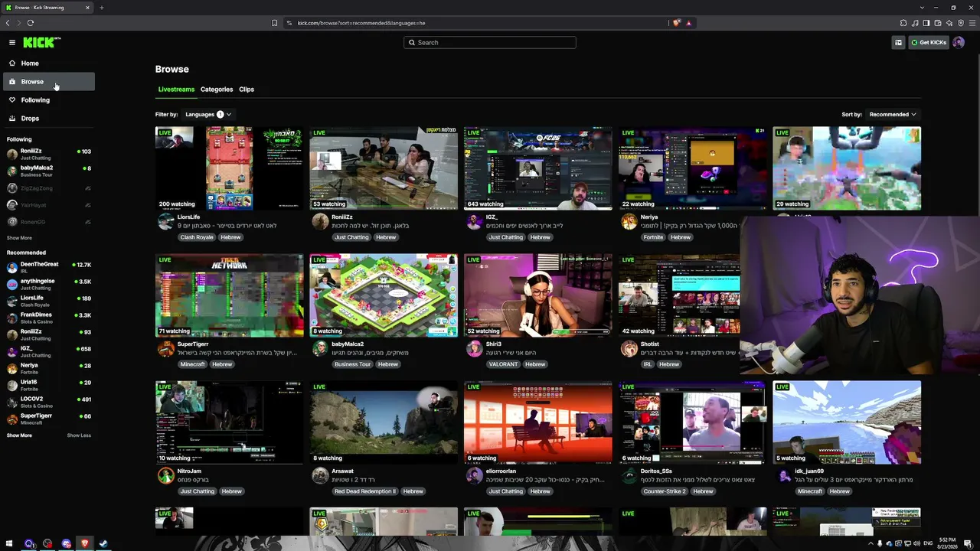Screen dimensions: 980x551
Task: Click the VALORANT category tag under Shiri3
Action: pos(504,364)
